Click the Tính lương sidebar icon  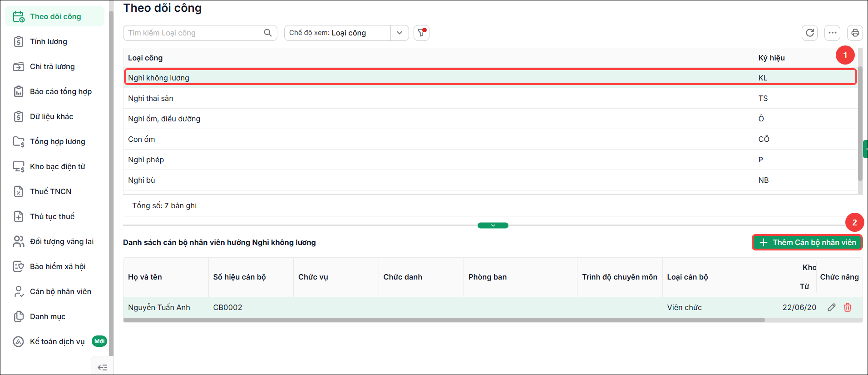point(19,41)
